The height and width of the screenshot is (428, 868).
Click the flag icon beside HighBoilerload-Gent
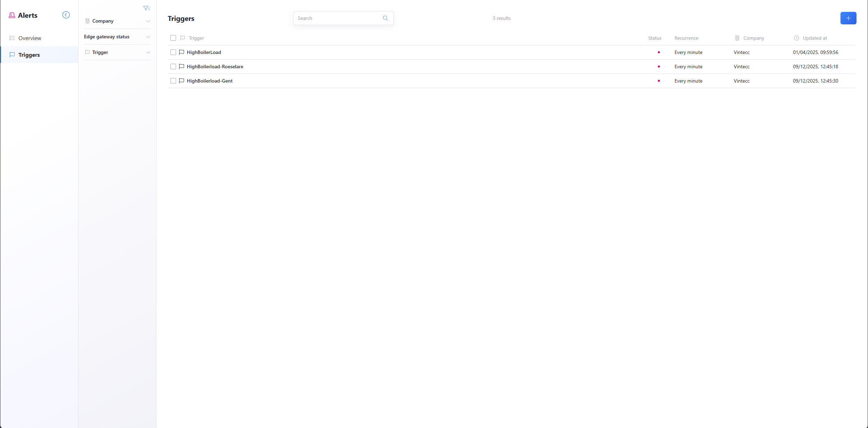[x=182, y=81]
